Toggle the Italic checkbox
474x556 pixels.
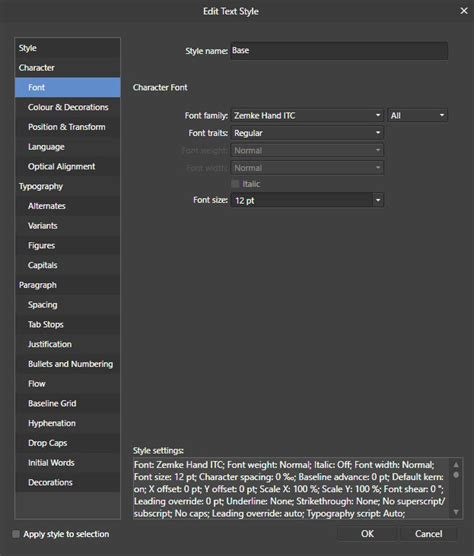tap(235, 184)
